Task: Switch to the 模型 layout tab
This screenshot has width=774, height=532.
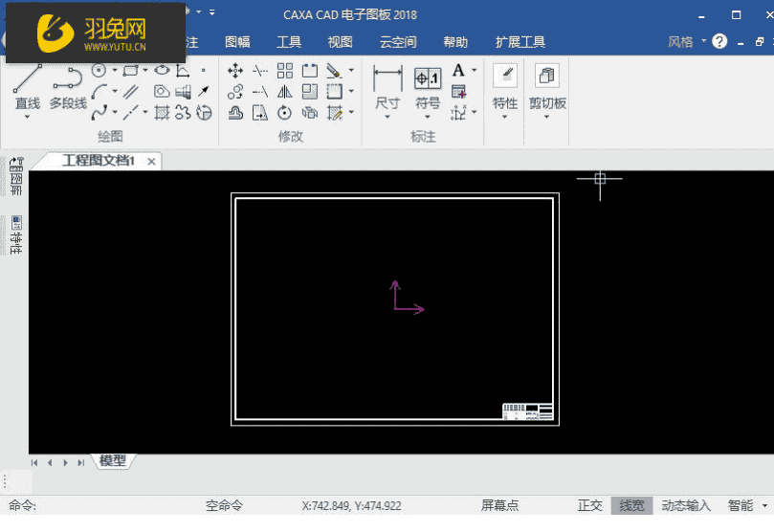Action: [x=113, y=461]
